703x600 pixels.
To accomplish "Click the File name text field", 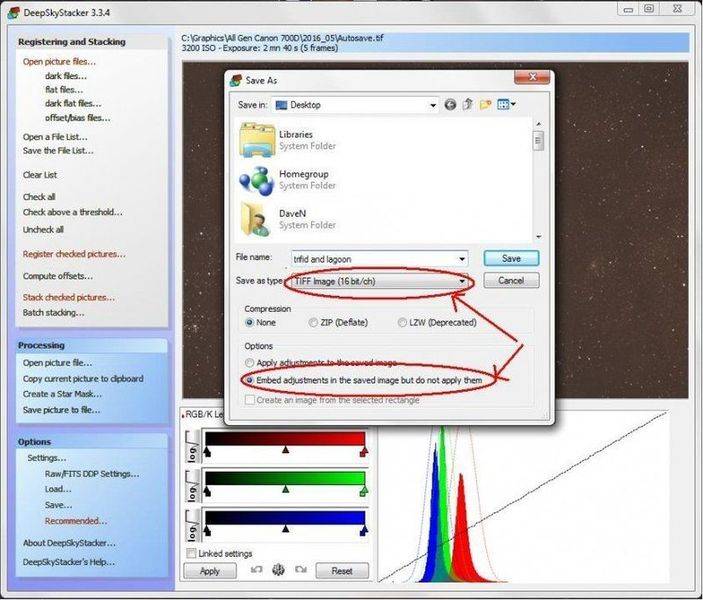I will click(378, 259).
